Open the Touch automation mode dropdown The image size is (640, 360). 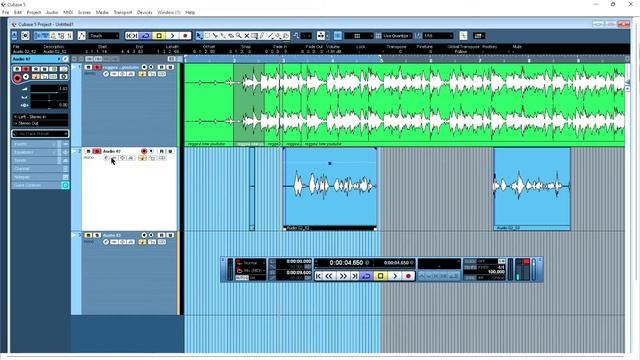tap(104, 36)
